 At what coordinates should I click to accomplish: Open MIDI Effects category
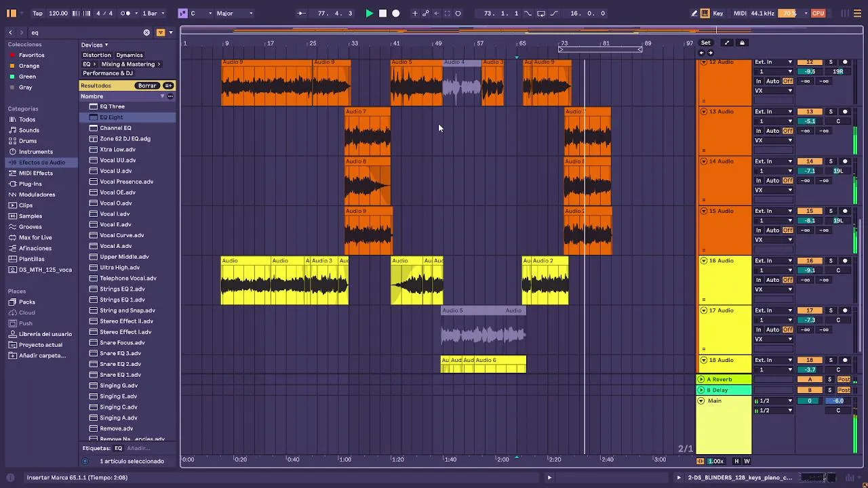coord(36,173)
